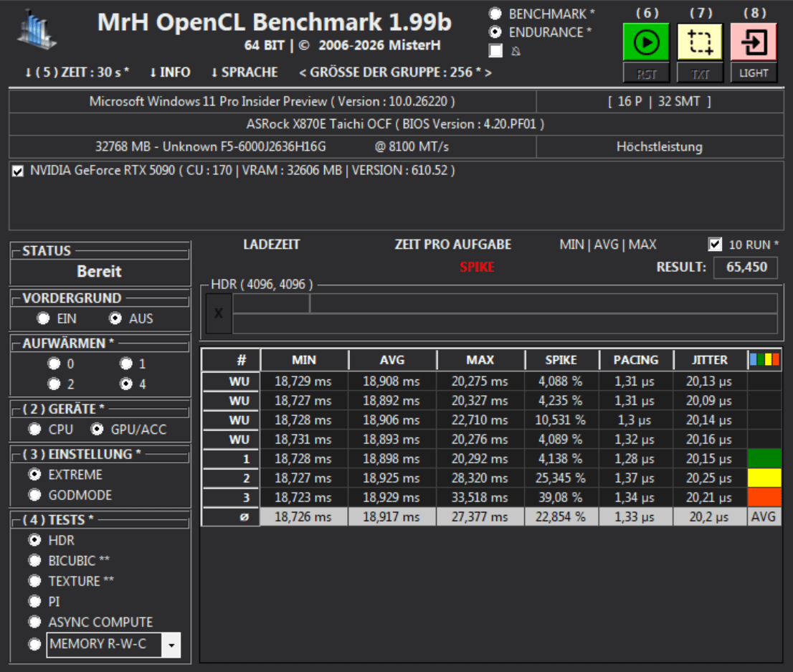The height and width of the screenshot is (672, 793).
Task: Click the multicolor header swatch in table
Action: click(764, 360)
